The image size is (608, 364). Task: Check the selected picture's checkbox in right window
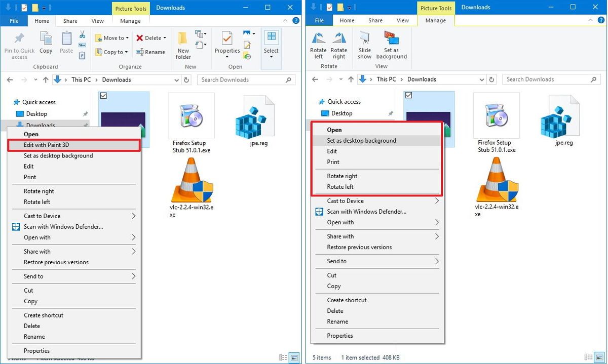409,95
